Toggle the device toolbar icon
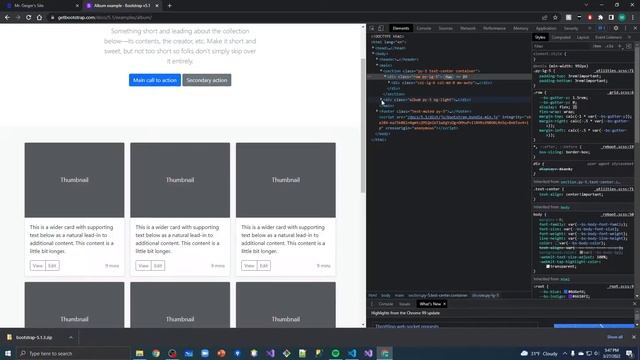 (381, 28)
